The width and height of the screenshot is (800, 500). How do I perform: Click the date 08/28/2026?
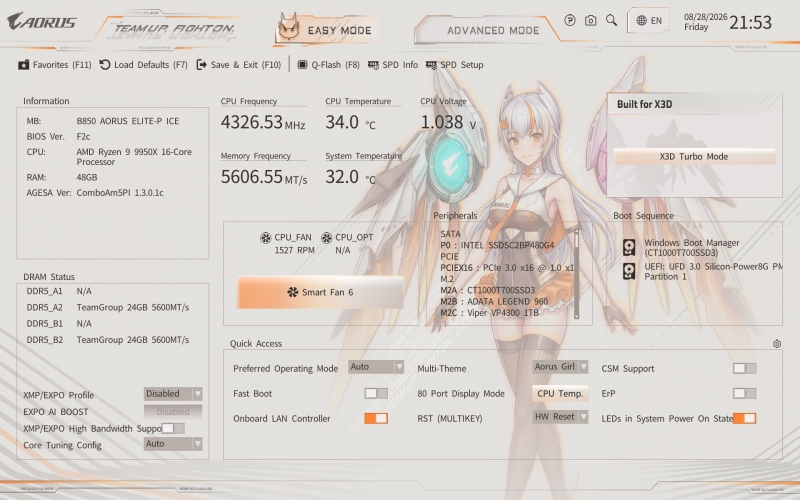pos(706,17)
